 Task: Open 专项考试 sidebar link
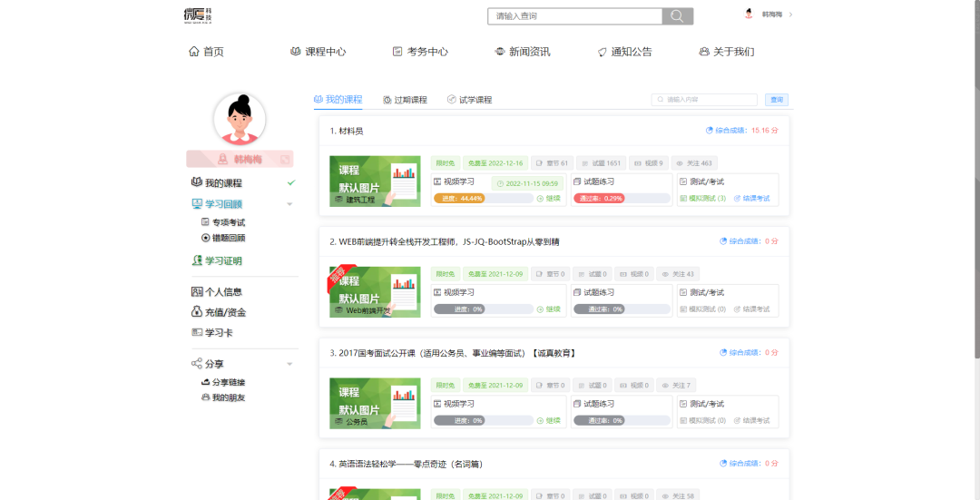tap(223, 222)
